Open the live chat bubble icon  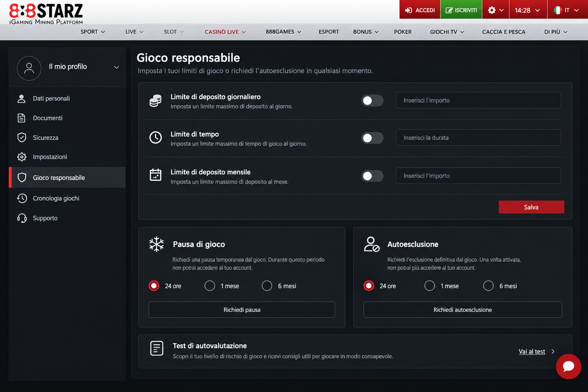[x=568, y=366]
